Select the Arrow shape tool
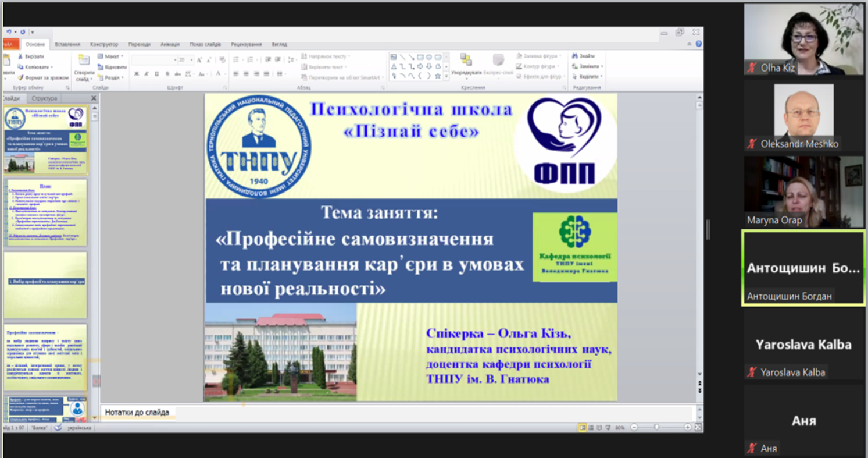Viewport: 868px width, 458px height. 420,65
